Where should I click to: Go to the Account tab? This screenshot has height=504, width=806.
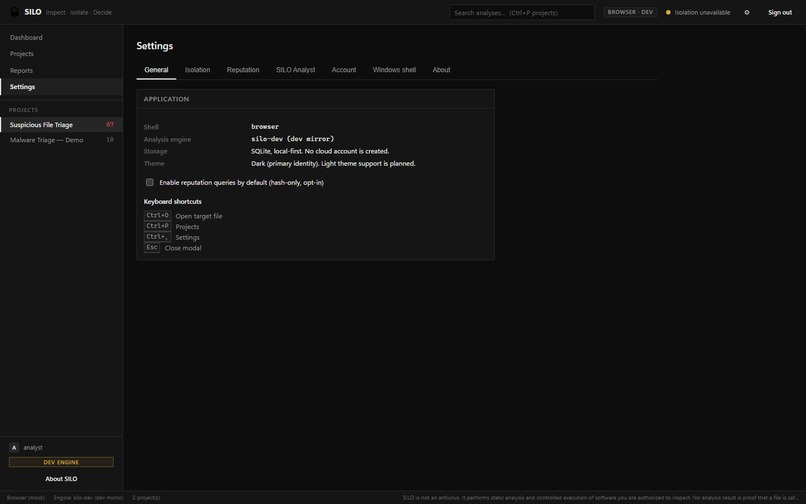[x=344, y=70]
